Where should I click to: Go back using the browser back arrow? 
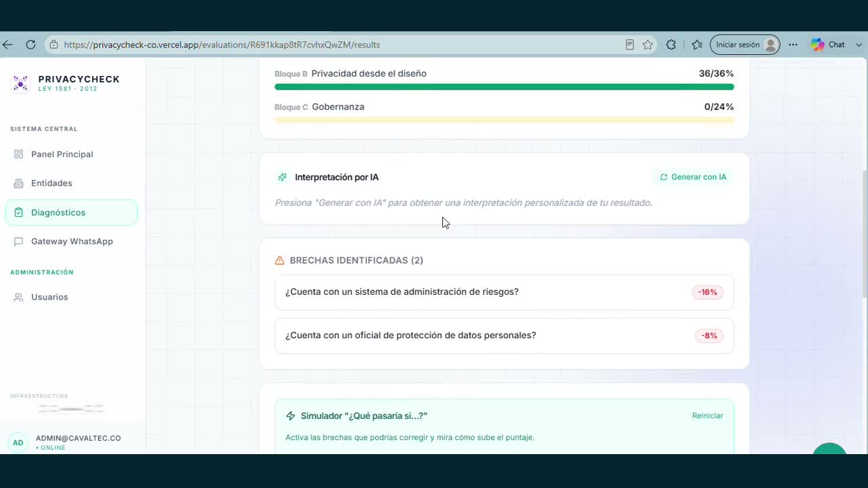[x=8, y=45]
